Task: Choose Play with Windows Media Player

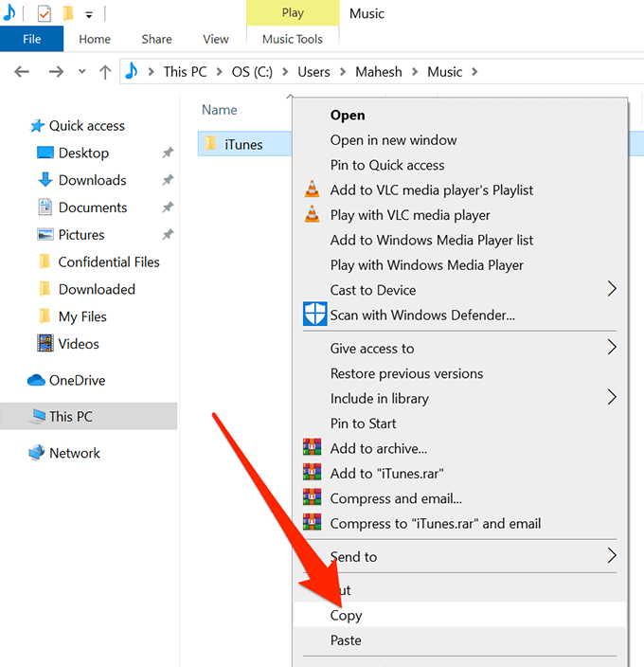Action: coord(460,265)
